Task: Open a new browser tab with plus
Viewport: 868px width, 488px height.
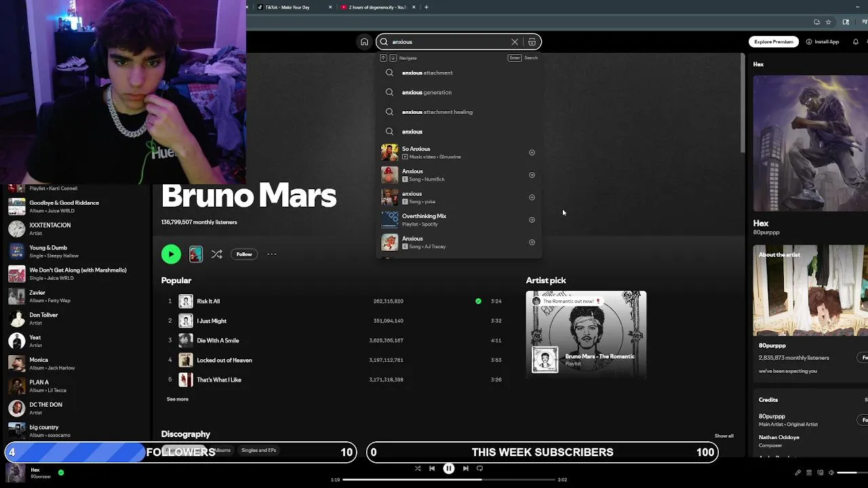Action: pyautogui.click(x=427, y=7)
